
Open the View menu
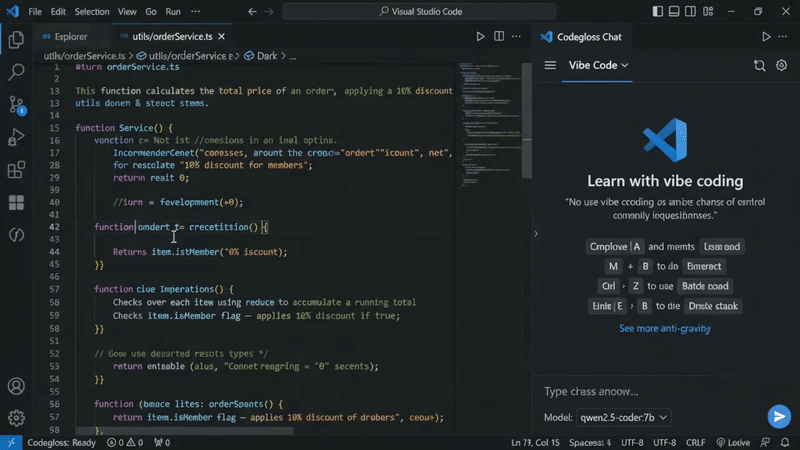click(127, 11)
